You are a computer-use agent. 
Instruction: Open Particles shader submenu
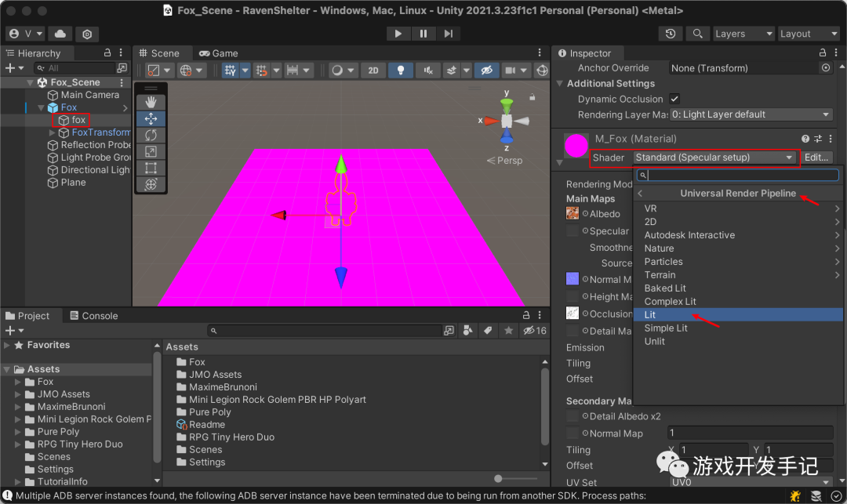[x=738, y=262]
